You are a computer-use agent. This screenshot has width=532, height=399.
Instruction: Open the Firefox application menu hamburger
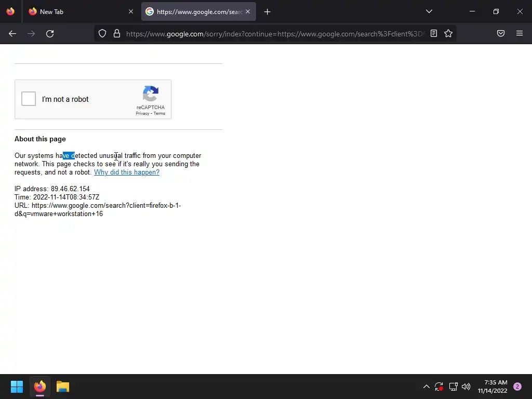pos(520,34)
